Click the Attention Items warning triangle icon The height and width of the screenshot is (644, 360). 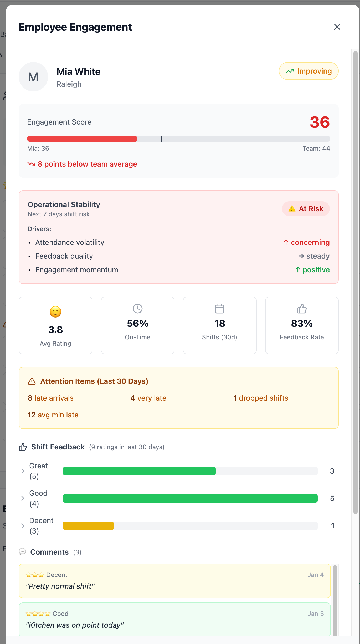tap(32, 381)
